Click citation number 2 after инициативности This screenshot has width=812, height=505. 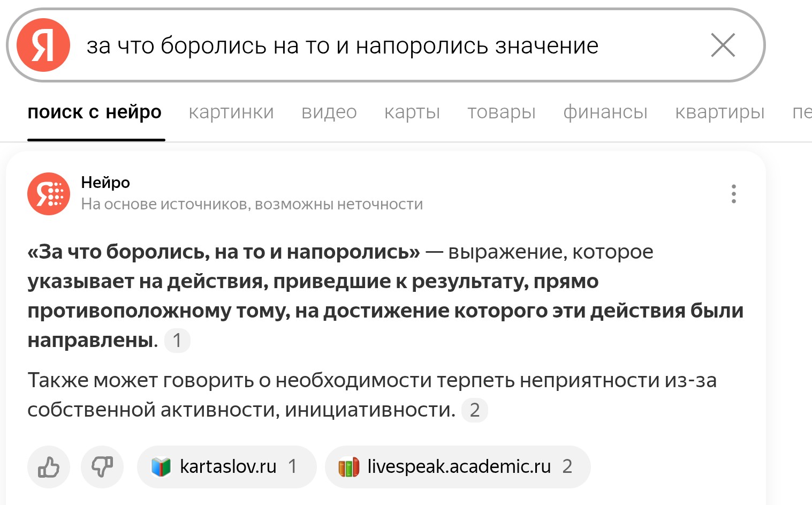tap(475, 410)
